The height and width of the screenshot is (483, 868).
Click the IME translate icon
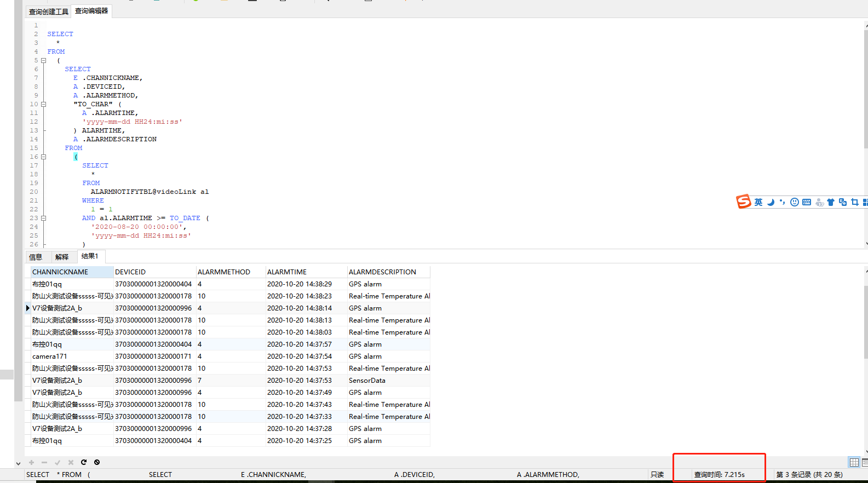tap(843, 202)
